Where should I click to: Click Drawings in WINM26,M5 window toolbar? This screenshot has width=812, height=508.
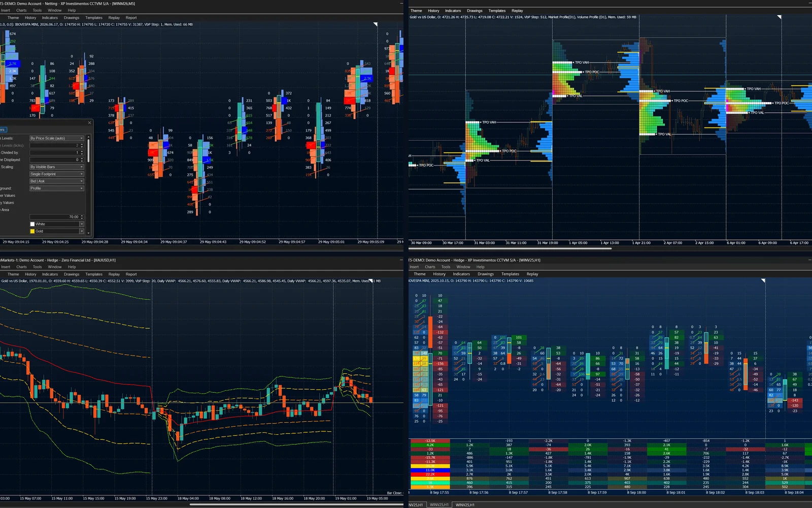pyautogui.click(x=72, y=18)
